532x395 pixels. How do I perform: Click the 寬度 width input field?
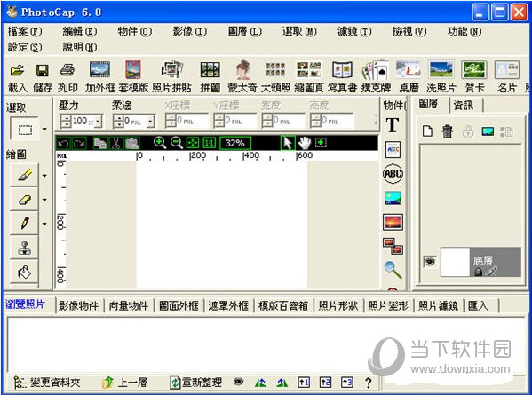284,121
